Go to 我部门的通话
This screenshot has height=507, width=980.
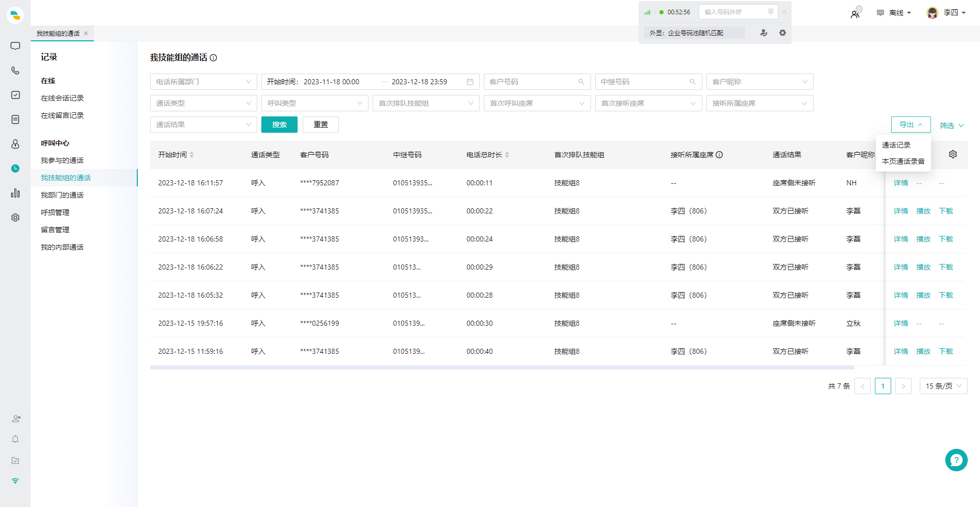(62, 195)
